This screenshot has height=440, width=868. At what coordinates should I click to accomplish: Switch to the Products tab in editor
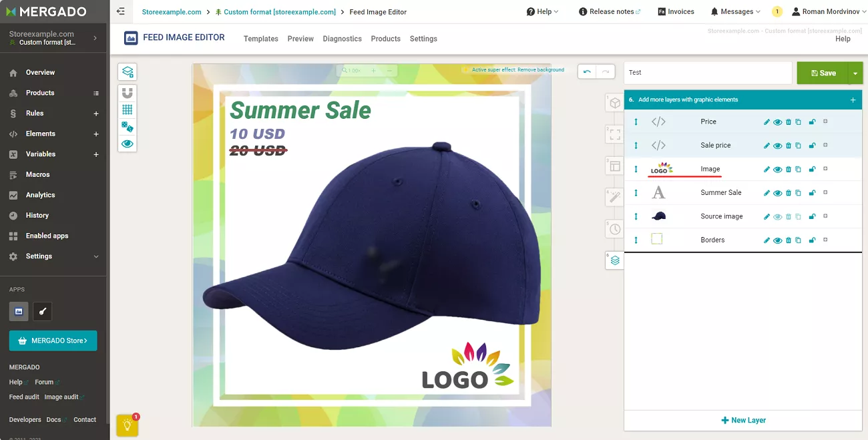tap(386, 39)
